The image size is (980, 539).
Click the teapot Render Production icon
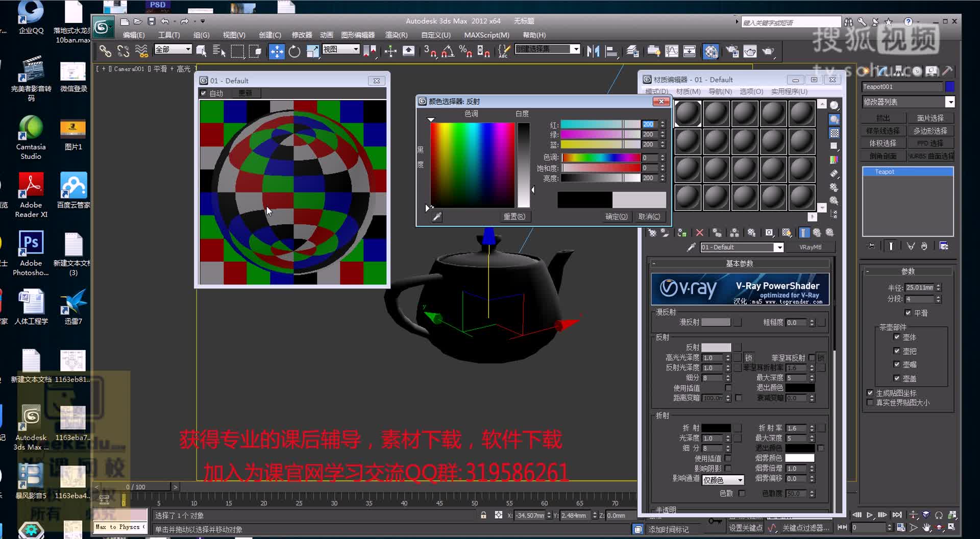point(768,51)
